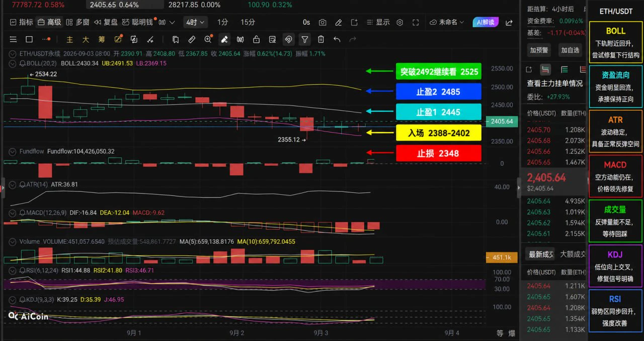Screen dimensions: 644x341
Task: Open the 4时 timeframe dropdown
Action: 195,22
